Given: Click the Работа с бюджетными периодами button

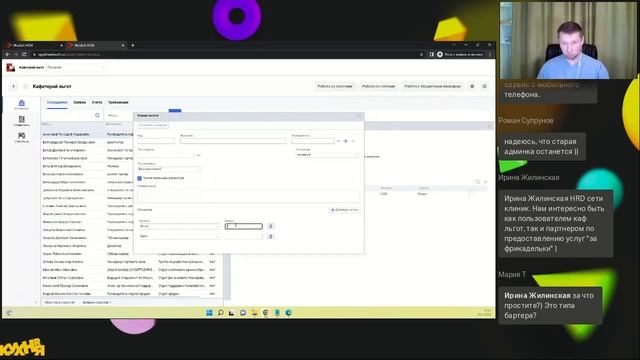Looking at the screenshot, I should tap(432, 87).
